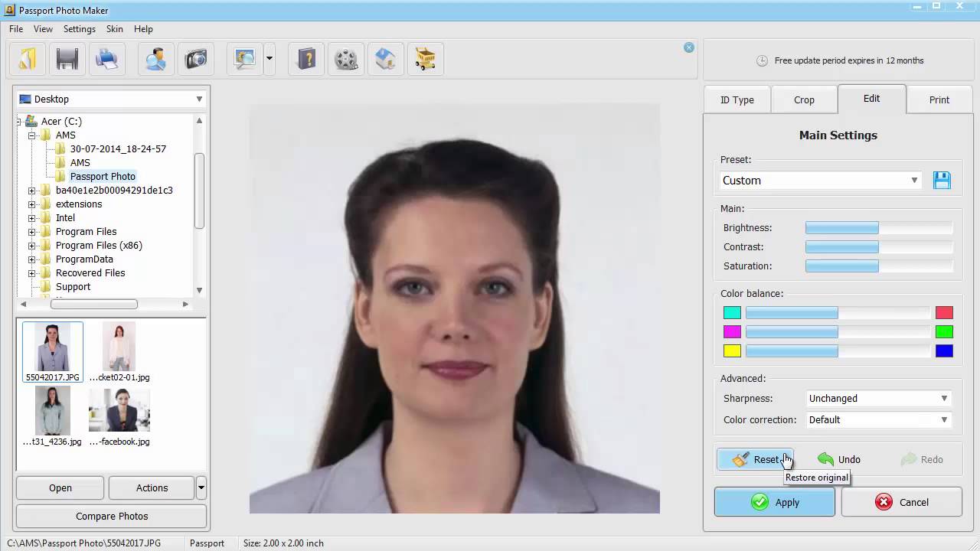Click the yellow-to-blue color balance slider
The width and height of the screenshot is (980, 551).
coord(838,351)
